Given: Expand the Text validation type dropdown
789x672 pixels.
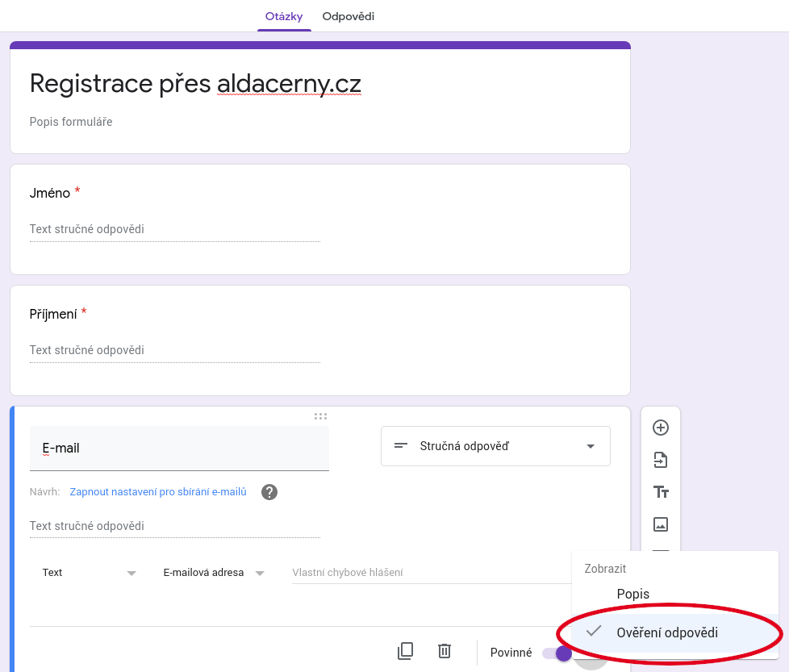Looking at the screenshot, I should coord(89,573).
